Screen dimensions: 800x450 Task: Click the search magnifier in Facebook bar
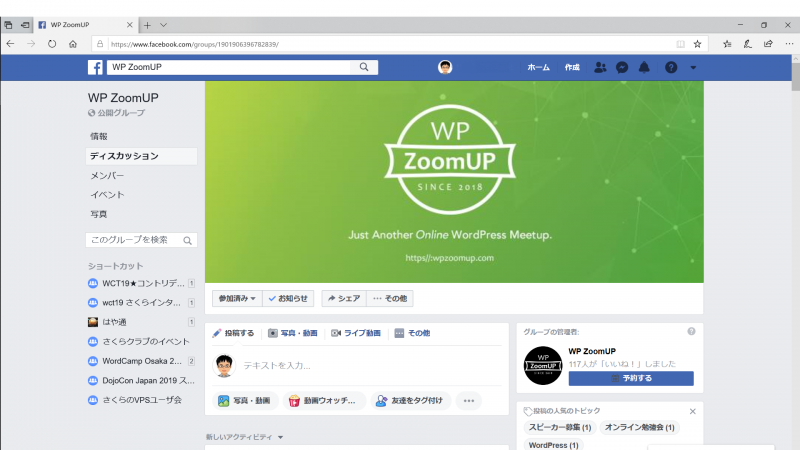[x=364, y=67]
